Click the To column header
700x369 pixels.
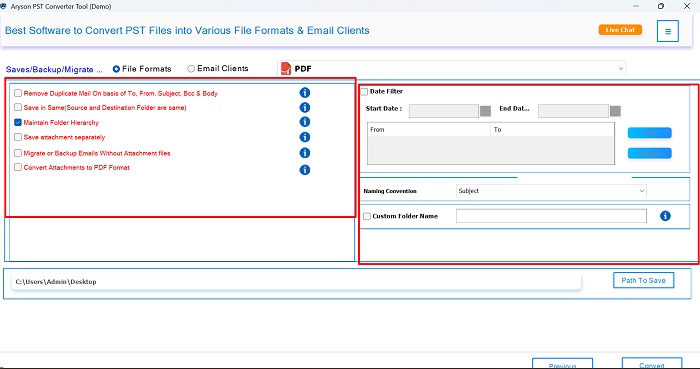pyautogui.click(x=552, y=130)
